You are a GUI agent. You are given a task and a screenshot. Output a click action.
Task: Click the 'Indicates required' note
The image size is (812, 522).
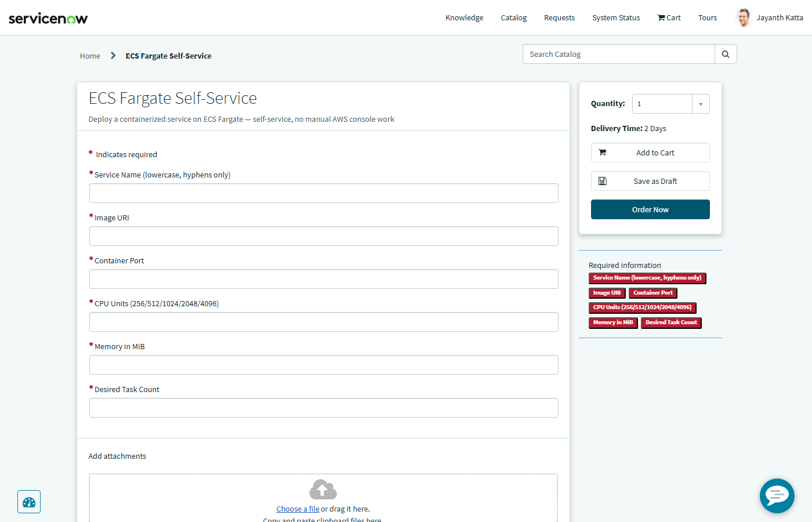[x=126, y=154]
